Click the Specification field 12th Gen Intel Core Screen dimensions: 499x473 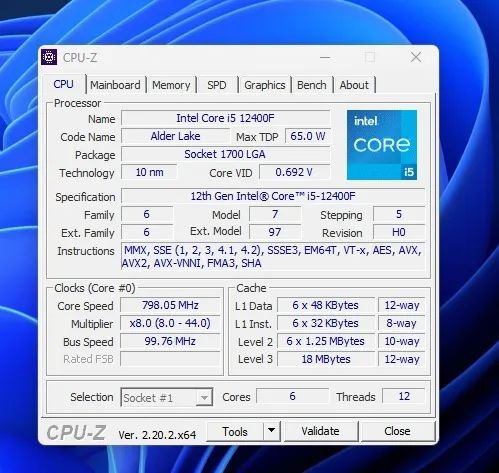273,196
